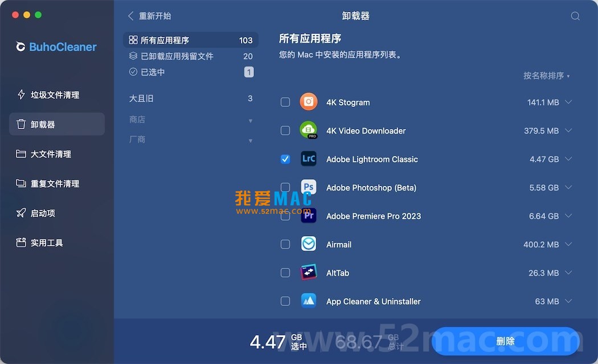Screen dimensions: 598x364
Task: Expand Adobe Photoshop (Beta) details chevron
Action: [568, 187]
